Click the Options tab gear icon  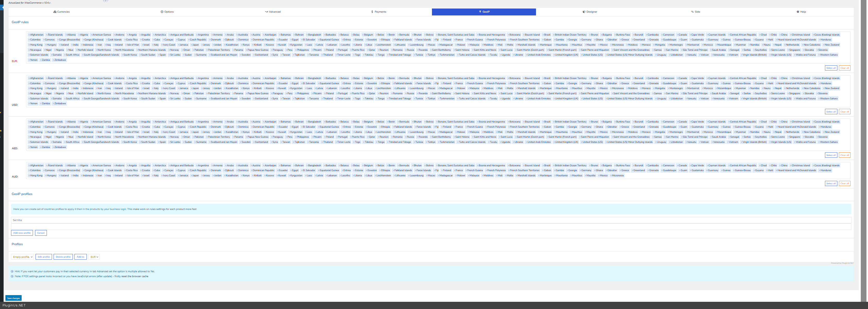point(162,12)
